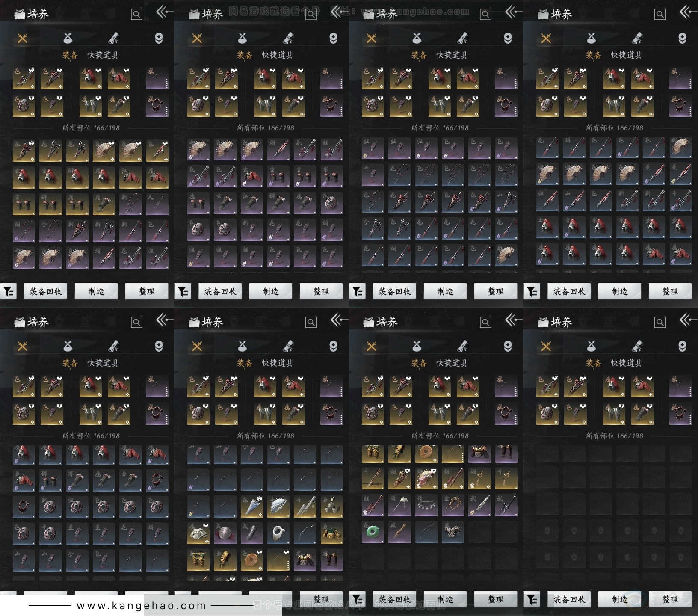Click the back arrow in top-left panel
The height and width of the screenshot is (616, 698).
click(x=164, y=12)
